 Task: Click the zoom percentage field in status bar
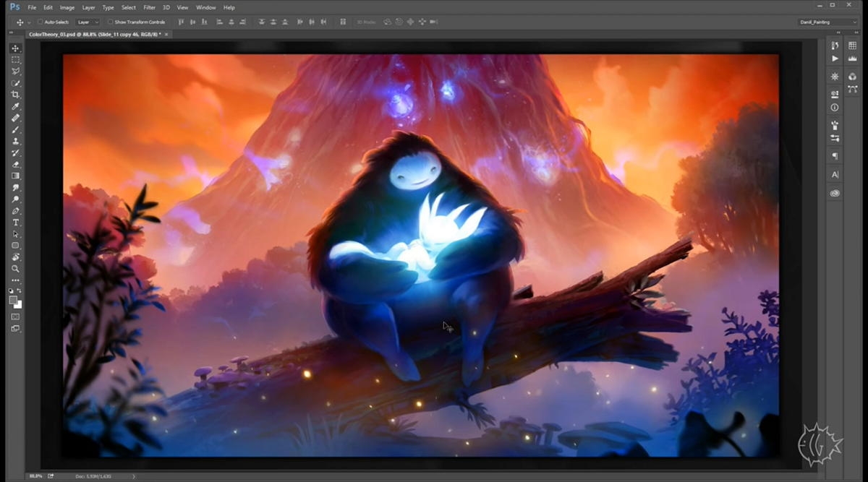click(36, 476)
